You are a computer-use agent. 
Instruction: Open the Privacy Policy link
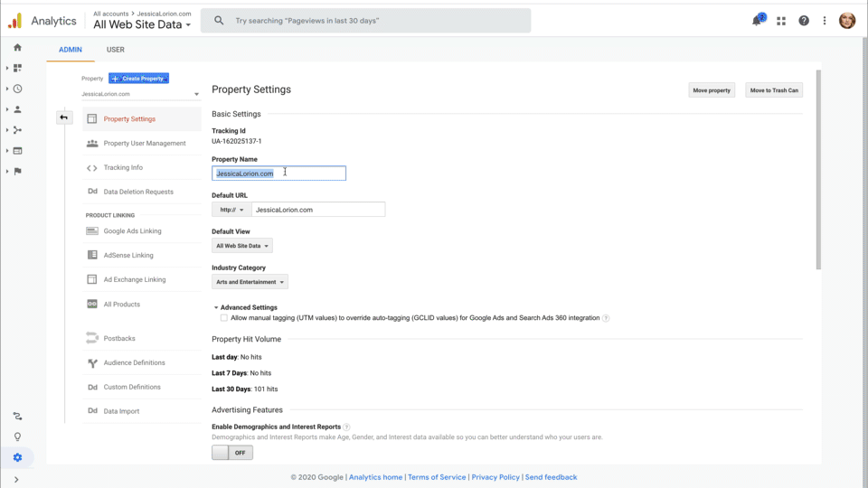tap(495, 477)
